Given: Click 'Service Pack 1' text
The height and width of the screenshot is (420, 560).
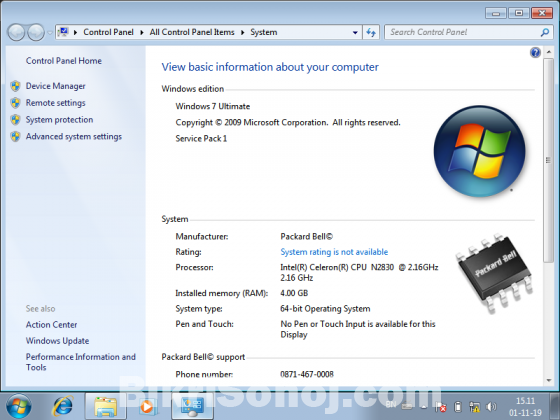Looking at the screenshot, I should (201, 139).
